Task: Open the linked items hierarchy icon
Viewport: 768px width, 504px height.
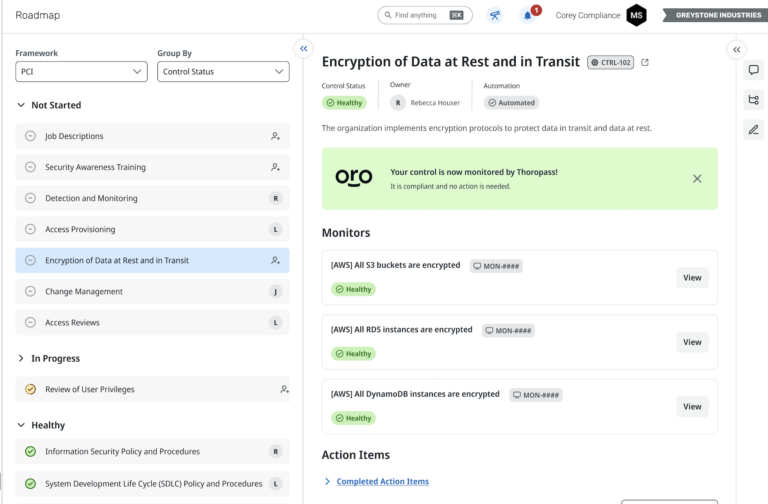Action: click(753, 99)
